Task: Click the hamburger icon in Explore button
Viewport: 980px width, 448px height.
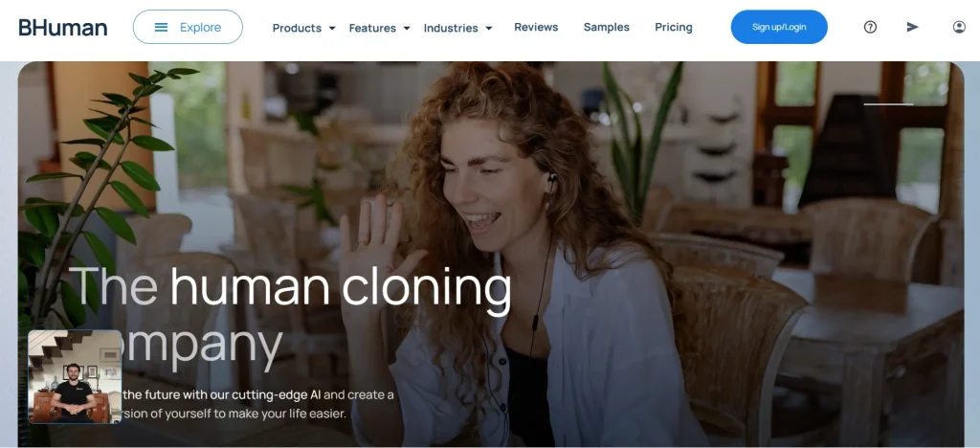Action: 161,28
